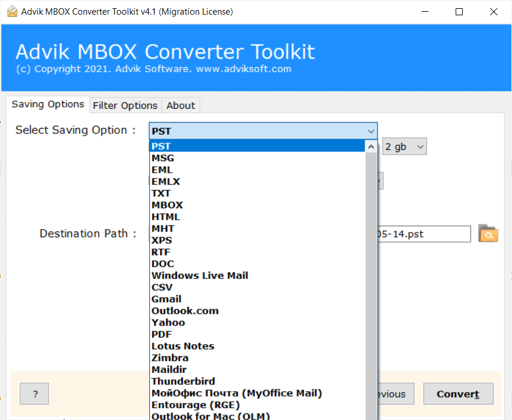The width and height of the screenshot is (512, 420).
Task: Open the About tab
Action: (181, 106)
